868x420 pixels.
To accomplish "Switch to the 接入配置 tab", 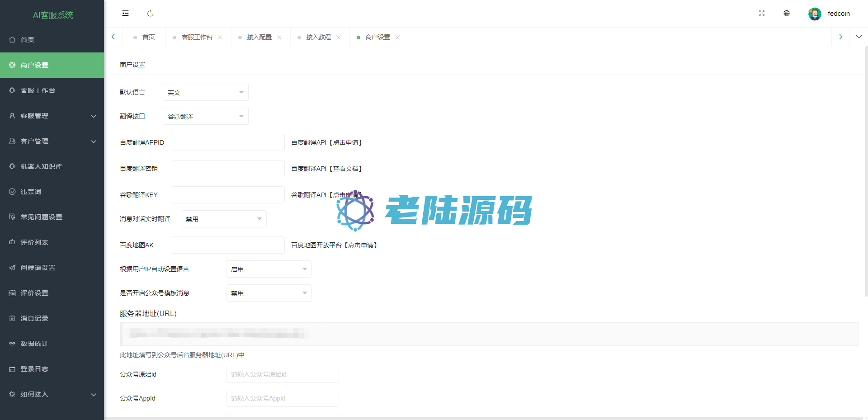I will tap(259, 37).
